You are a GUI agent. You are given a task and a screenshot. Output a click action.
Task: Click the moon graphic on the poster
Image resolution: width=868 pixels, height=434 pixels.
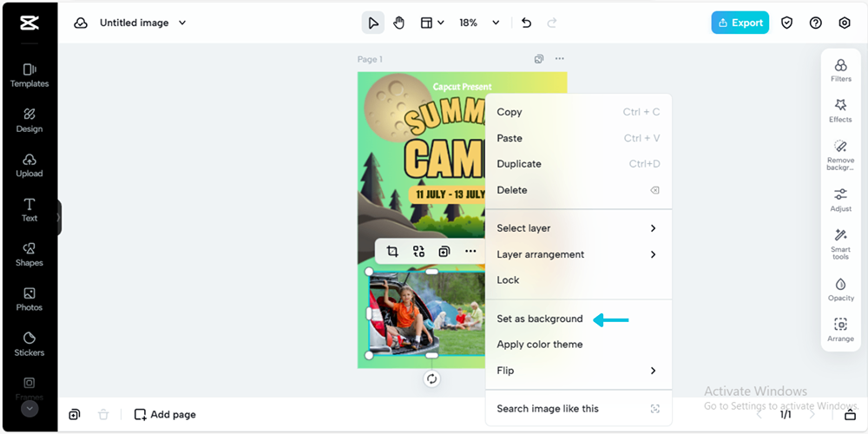coord(391,108)
